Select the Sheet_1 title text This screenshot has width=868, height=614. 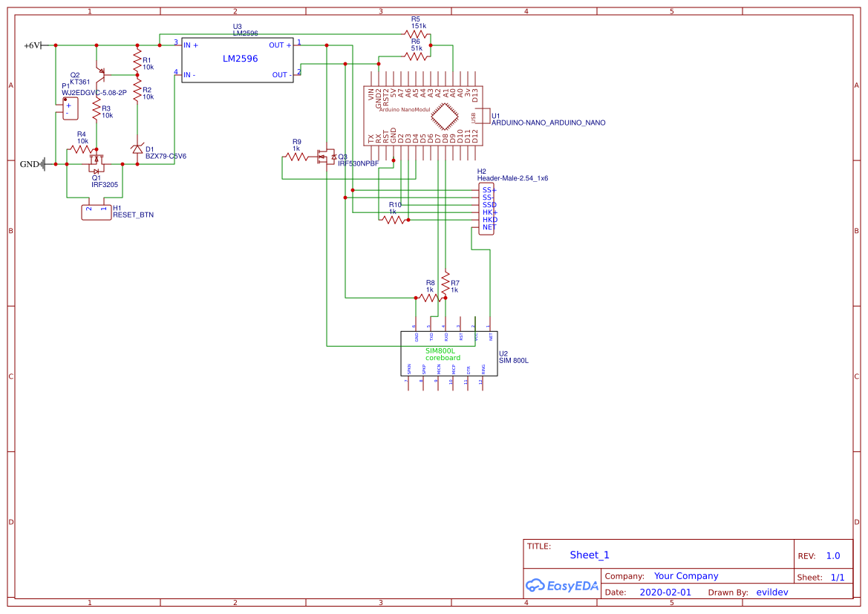[x=590, y=555]
